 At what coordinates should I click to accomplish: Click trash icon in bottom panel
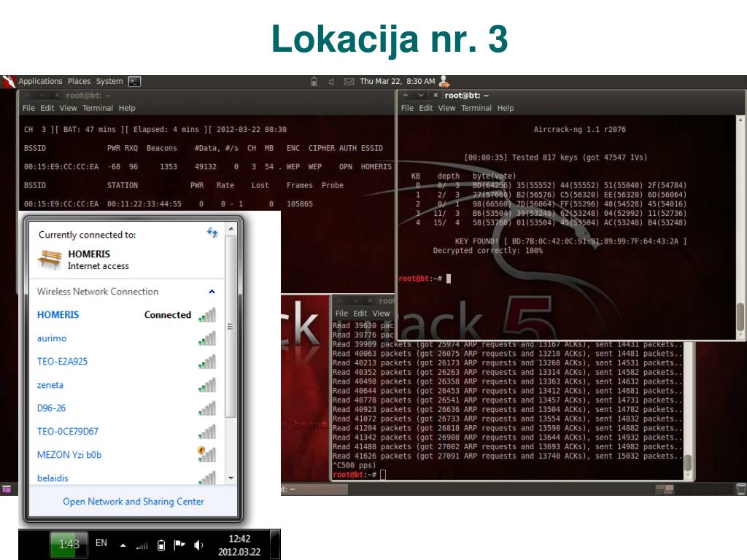coord(741,489)
